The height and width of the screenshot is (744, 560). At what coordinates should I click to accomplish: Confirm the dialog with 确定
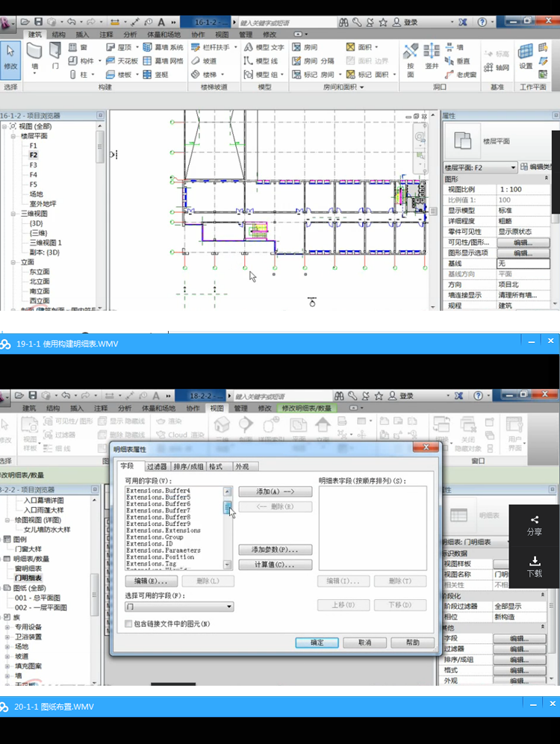coord(317,642)
